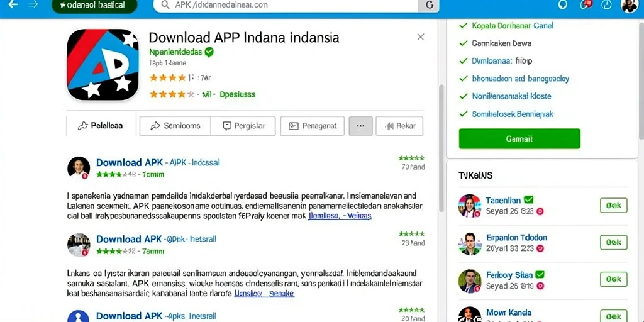The image size is (644, 322).
Task: Click the Pergisiar button
Action: click(x=243, y=126)
